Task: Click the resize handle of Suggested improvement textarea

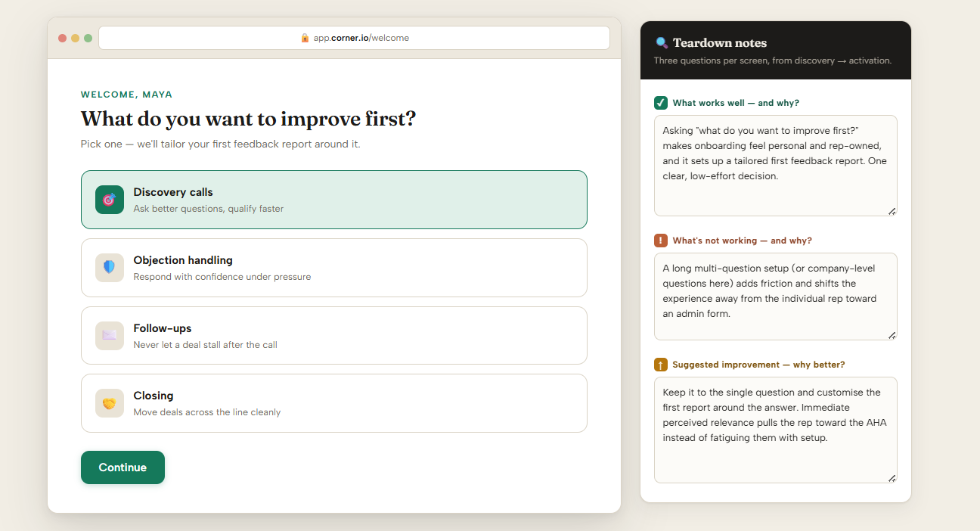Action: [x=892, y=478]
